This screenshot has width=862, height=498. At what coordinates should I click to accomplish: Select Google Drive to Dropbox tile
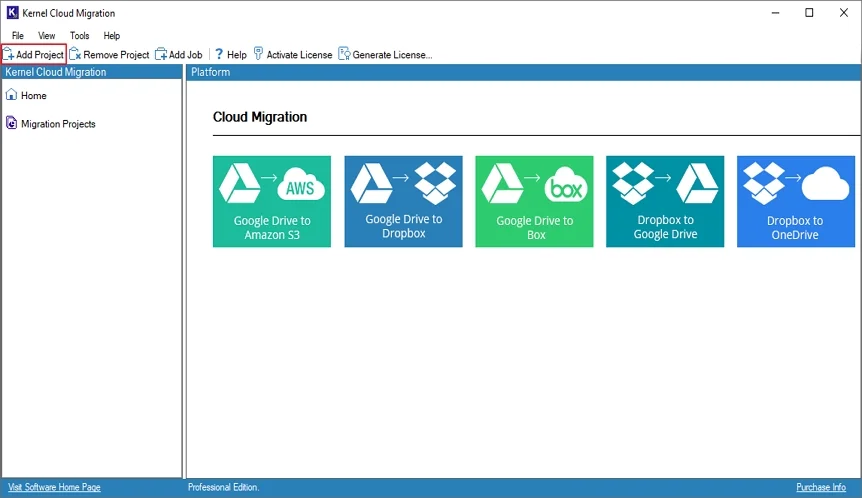coord(404,201)
